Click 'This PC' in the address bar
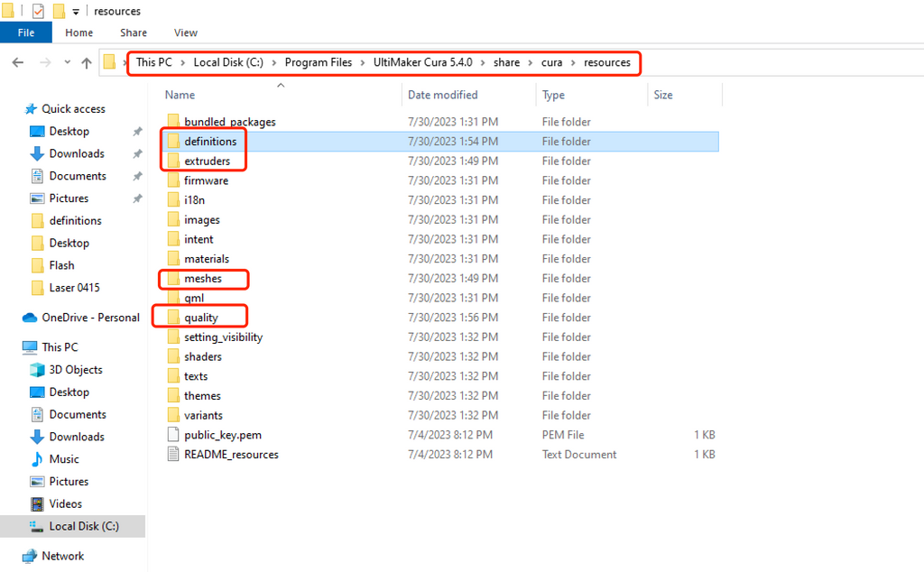 click(x=153, y=62)
